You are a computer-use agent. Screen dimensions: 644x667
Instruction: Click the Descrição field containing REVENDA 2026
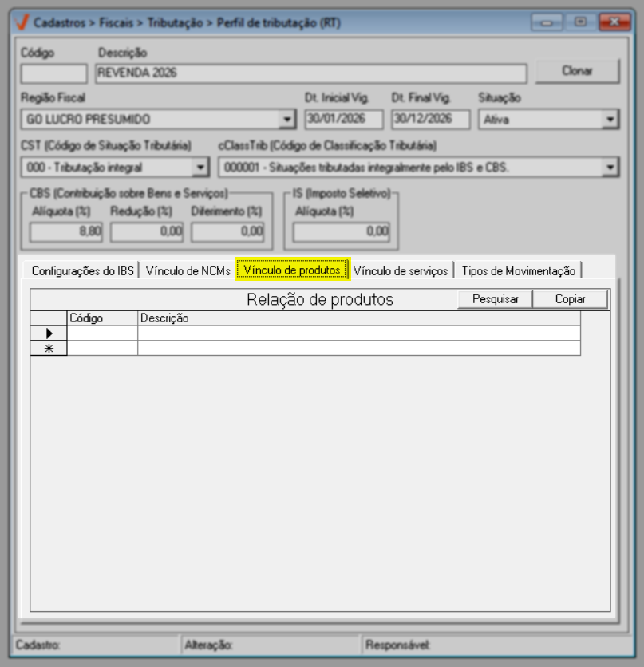pos(311,73)
